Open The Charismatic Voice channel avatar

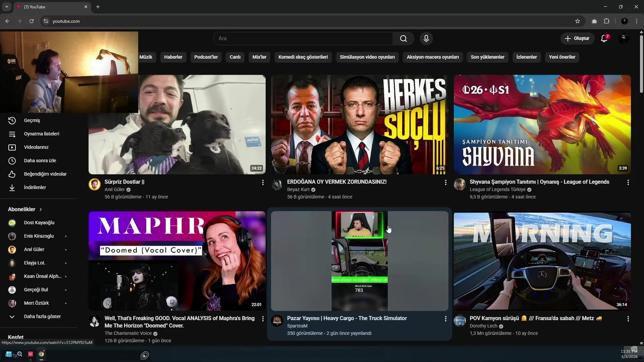click(95, 321)
